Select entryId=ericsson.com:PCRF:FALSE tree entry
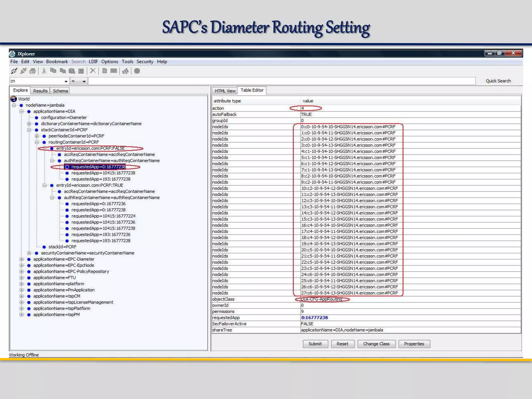Viewport: 532px width, 399px height. (90, 148)
